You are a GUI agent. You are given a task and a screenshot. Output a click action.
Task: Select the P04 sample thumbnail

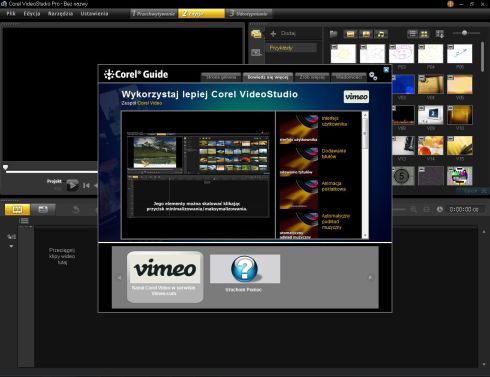coord(431,53)
